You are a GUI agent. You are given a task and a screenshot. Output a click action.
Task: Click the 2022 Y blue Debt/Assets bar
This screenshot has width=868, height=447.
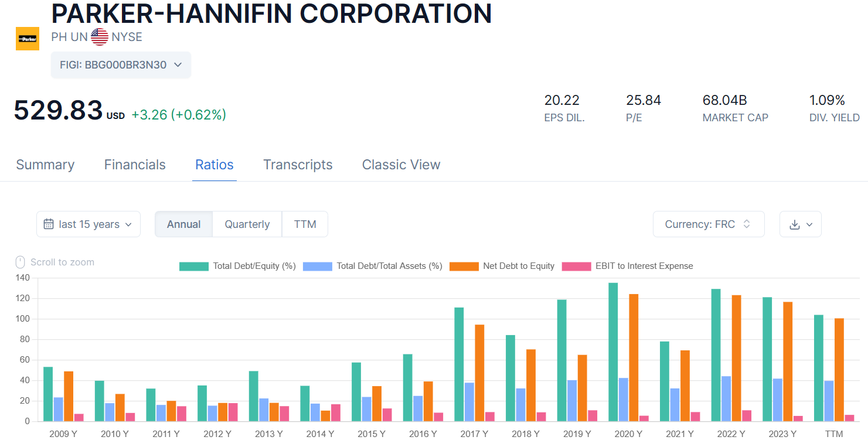coord(726,398)
